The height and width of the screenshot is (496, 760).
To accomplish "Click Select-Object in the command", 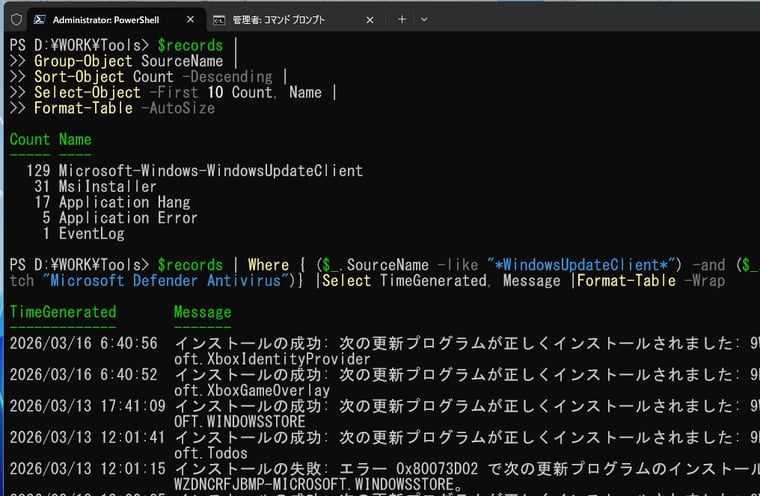I will coord(87,92).
